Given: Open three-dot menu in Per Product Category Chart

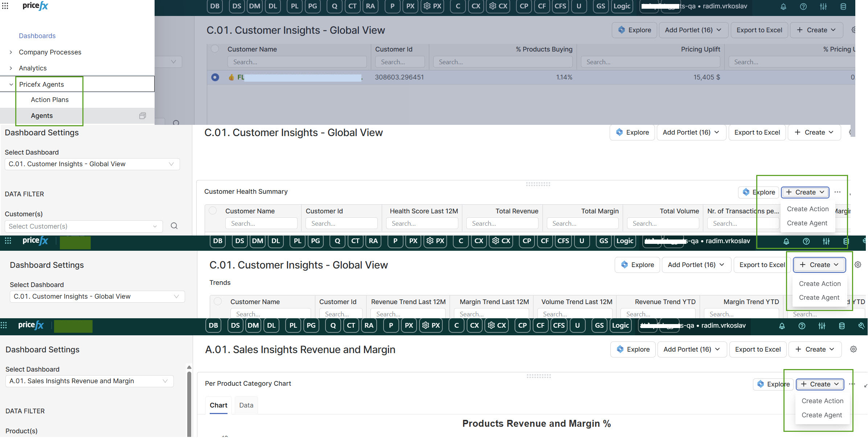Looking at the screenshot, I should (852, 384).
